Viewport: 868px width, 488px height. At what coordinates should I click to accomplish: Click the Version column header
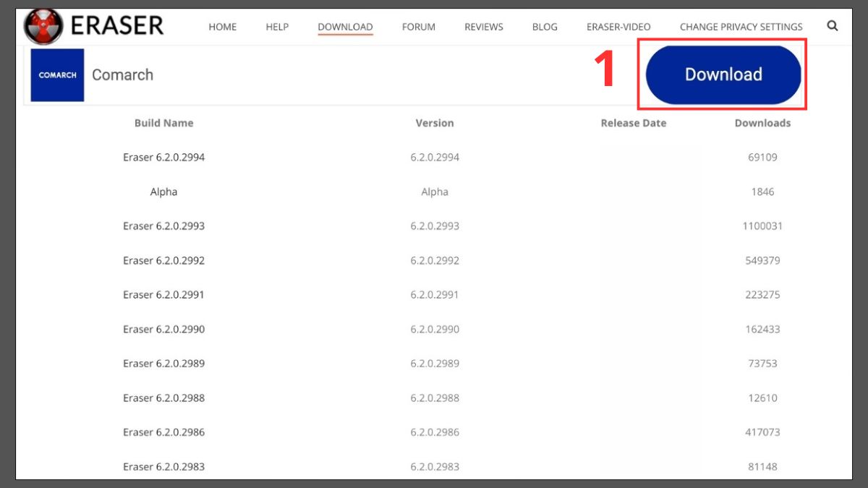pos(435,123)
